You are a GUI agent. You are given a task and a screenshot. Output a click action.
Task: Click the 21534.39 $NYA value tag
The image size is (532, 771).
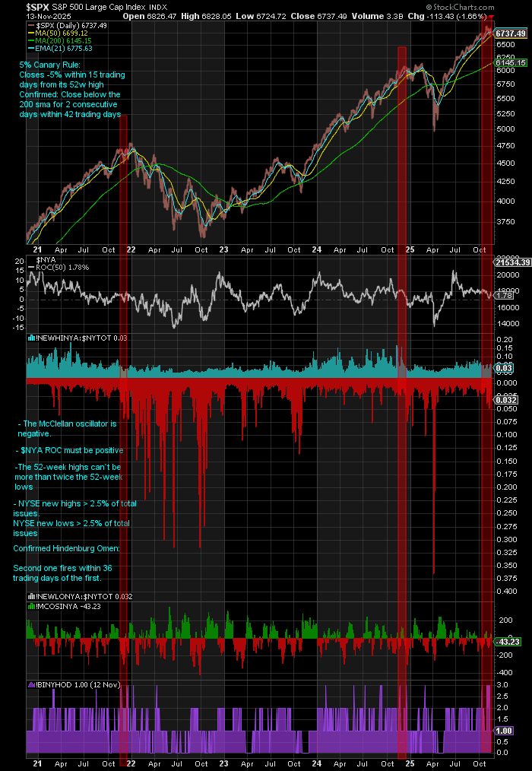511,262
